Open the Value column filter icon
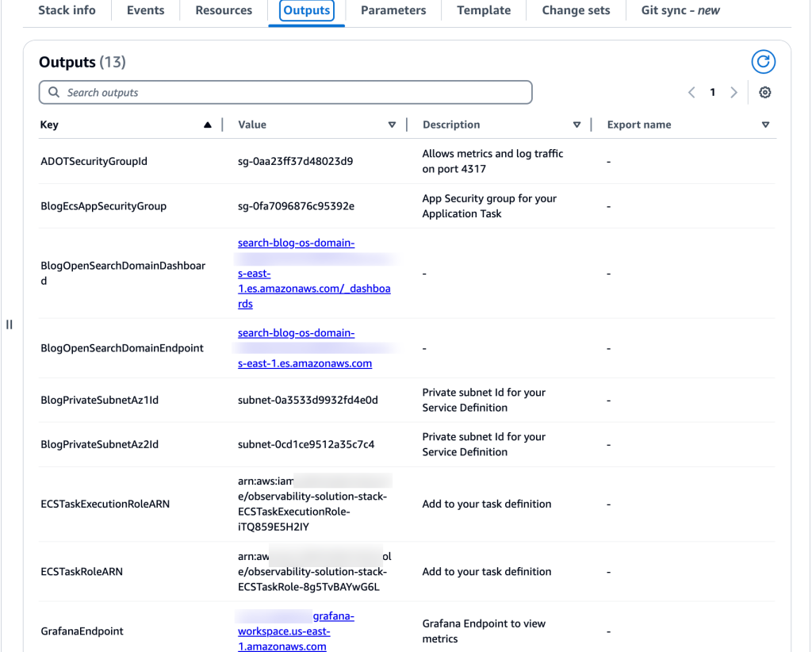Screen dimensions: 812x652 point(392,125)
